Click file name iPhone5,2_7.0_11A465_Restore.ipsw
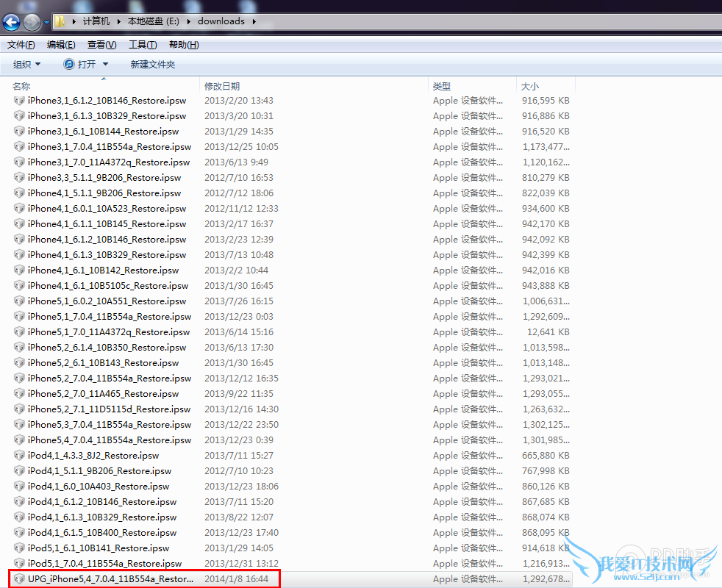This screenshot has width=722, height=588. coord(103,394)
